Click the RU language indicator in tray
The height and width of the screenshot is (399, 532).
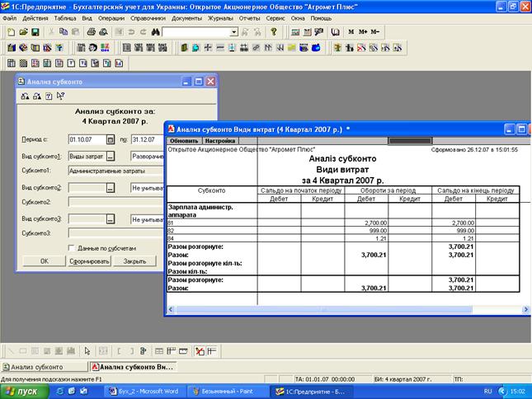click(x=487, y=392)
